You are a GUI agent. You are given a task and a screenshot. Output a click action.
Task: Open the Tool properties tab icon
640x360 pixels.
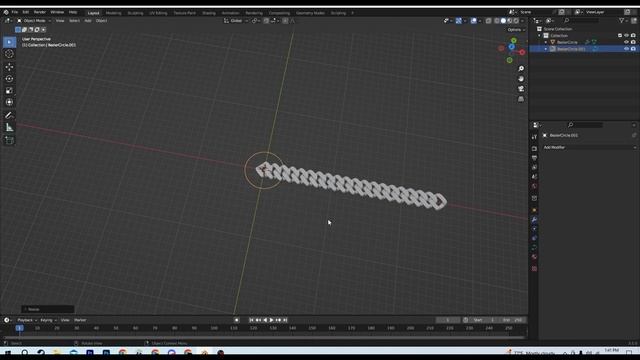pyautogui.click(x=534, y=137)
